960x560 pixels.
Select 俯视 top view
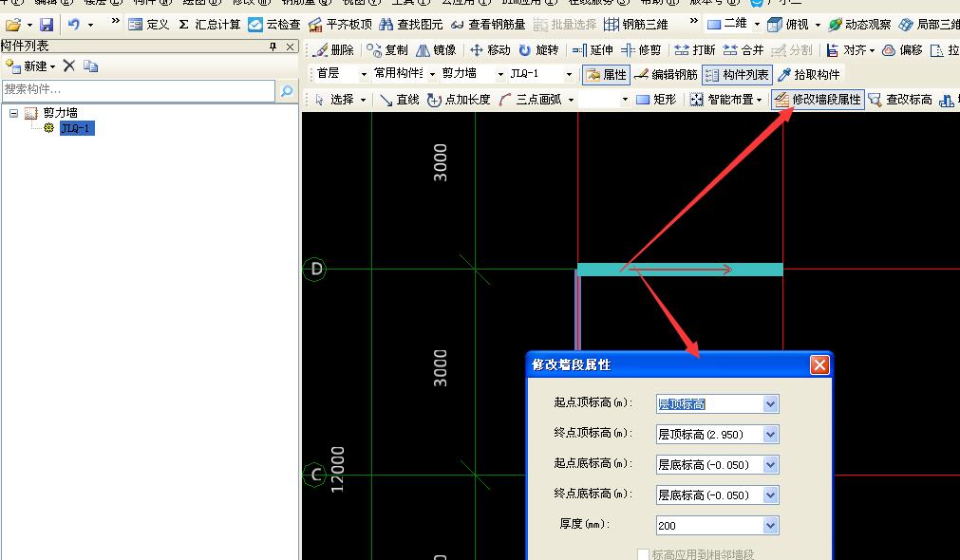point(788,25)
